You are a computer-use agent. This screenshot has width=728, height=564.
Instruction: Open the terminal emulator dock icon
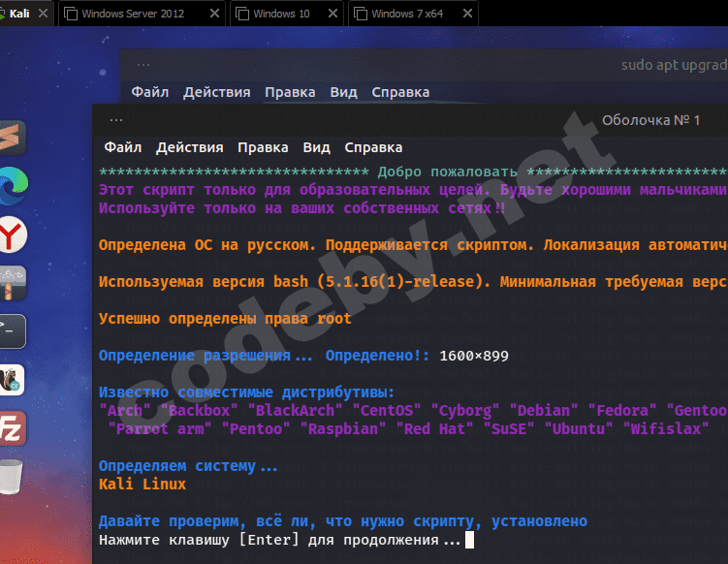(x=12, y=331)
